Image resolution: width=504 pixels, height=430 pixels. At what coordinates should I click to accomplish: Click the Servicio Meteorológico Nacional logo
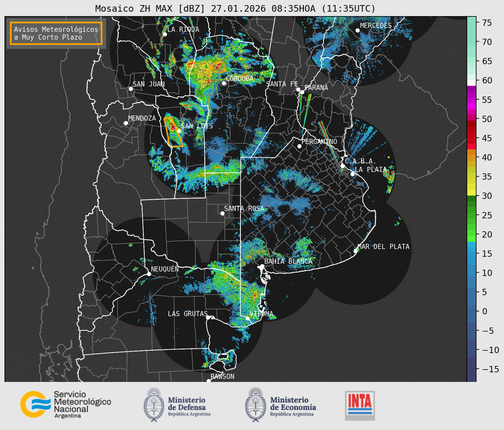[x=66, y=404]
